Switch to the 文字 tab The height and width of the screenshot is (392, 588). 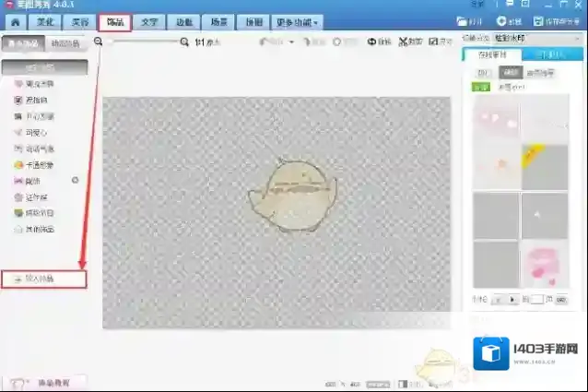149,22
